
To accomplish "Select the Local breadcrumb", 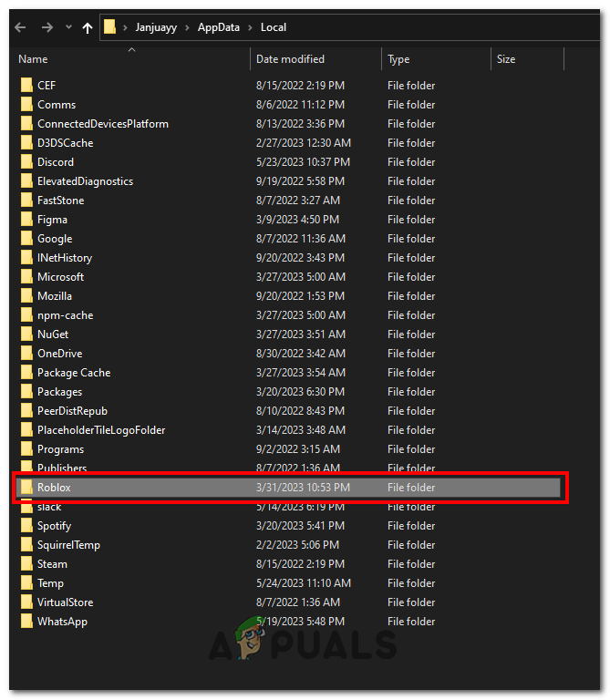I will pyautogui.click(x=274, y=27).
